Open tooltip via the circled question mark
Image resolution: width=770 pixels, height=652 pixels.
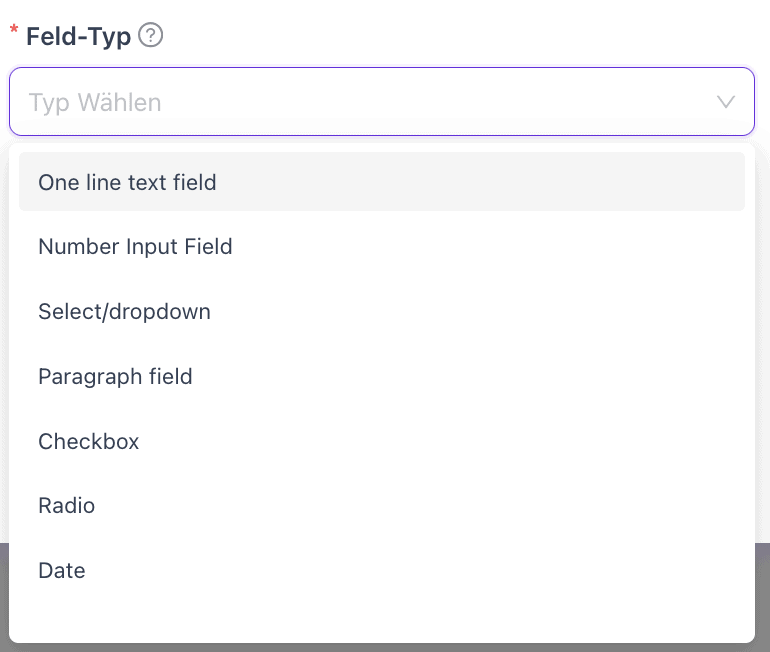[151, 36]
